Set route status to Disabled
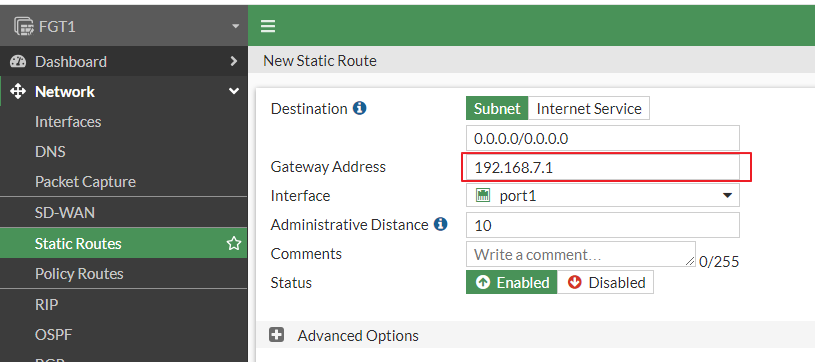Image resolution: width=815 pixels, height=362 pixels. coord(606,282)
